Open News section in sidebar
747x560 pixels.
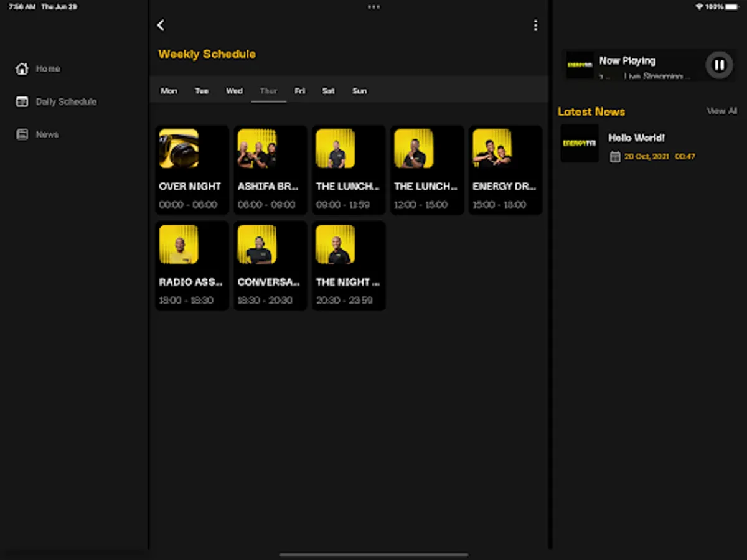47,134
